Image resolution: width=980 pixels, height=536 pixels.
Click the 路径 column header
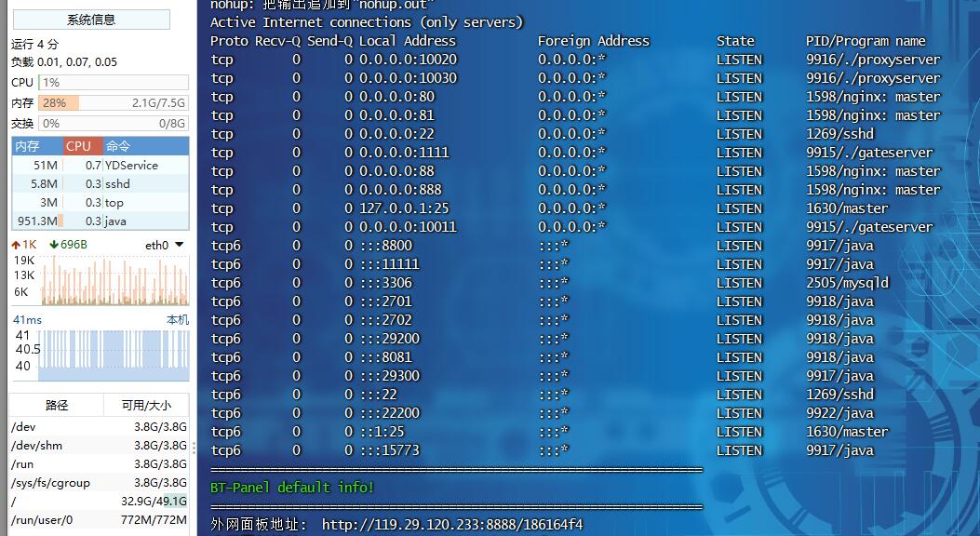pos(56,406)
